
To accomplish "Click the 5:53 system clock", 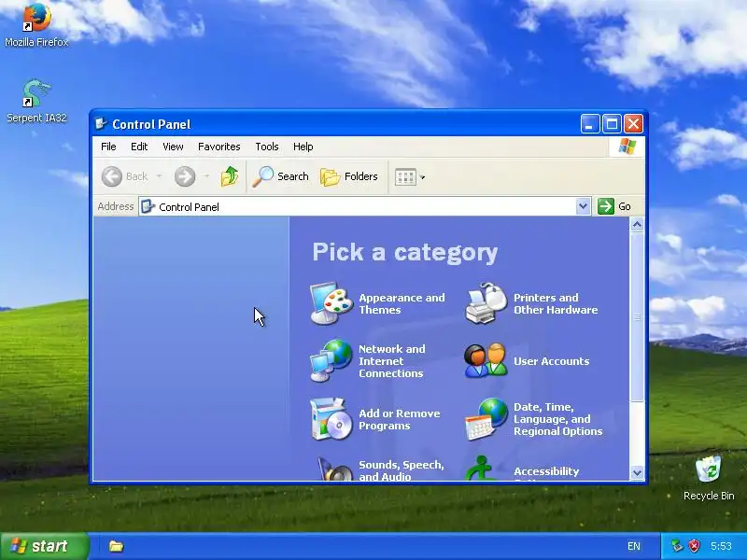I will click(x=721, y=546).
